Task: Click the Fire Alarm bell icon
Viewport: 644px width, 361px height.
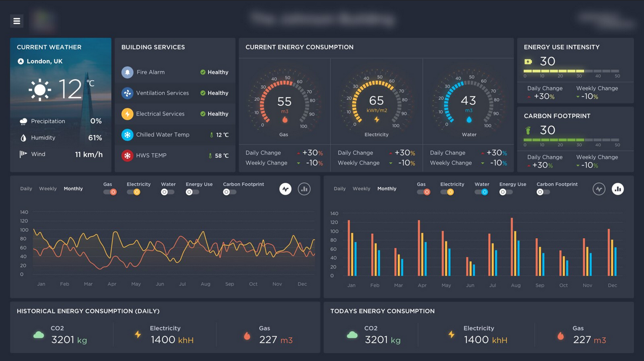Action: point(127,73)
